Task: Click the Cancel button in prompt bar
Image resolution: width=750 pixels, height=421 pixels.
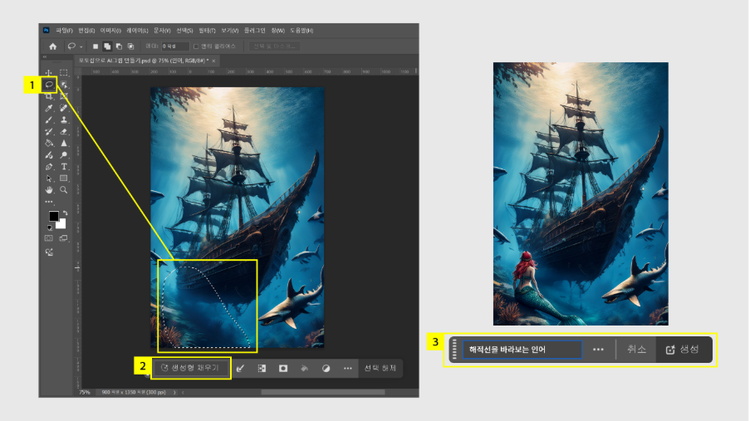Action: tap(637, 350)
